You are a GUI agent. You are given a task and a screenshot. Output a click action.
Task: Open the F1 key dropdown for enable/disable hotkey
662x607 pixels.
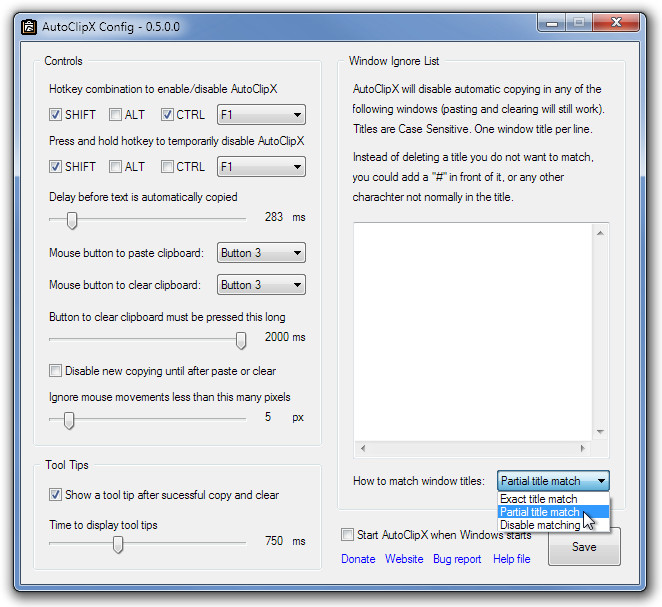(x=261, y=115)
